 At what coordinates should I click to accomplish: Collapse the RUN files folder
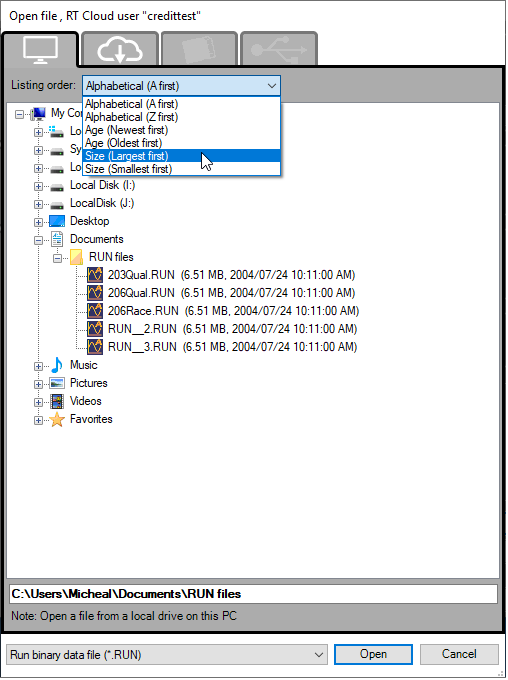coord(57,258)
